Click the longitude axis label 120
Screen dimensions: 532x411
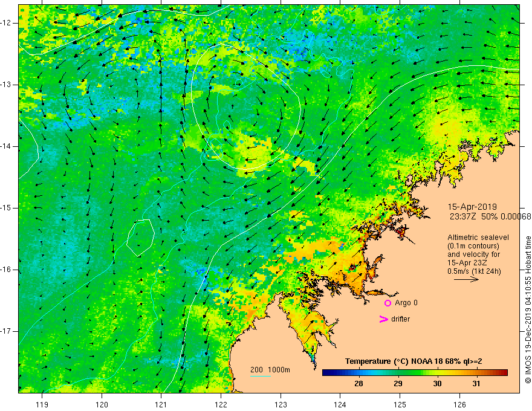102,404
